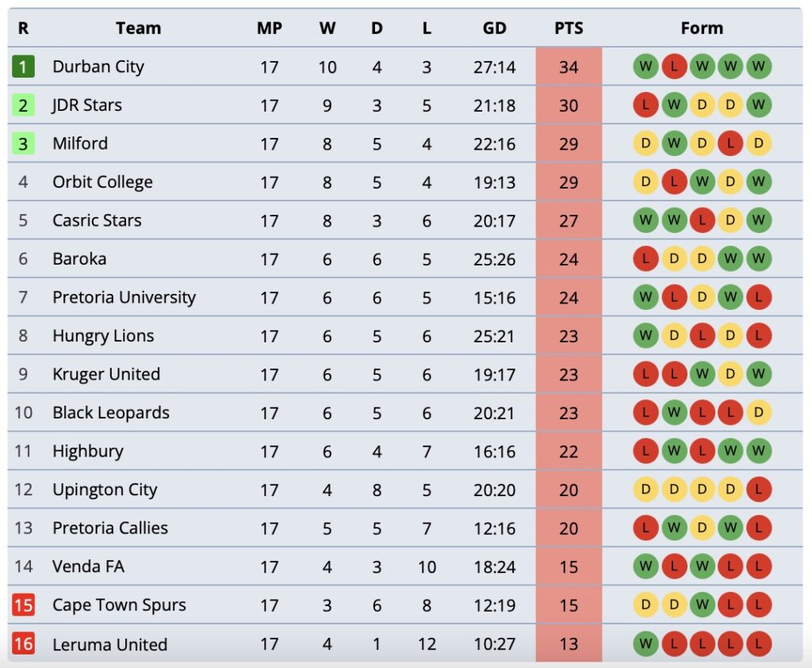The image size is (812, 668).
Task: Sort by the PTS column header
Action: pyautogui.click(x=569, y=28)
